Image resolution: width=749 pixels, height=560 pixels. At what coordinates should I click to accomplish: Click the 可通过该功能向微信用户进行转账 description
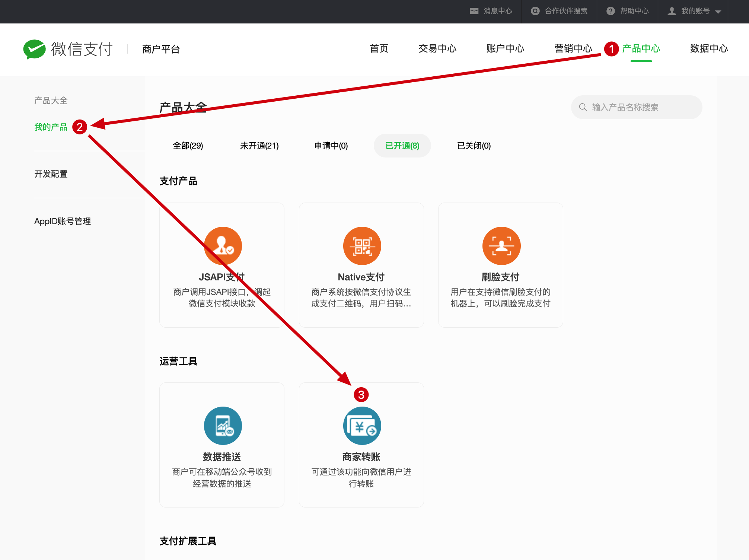click(x=361, y=478)
